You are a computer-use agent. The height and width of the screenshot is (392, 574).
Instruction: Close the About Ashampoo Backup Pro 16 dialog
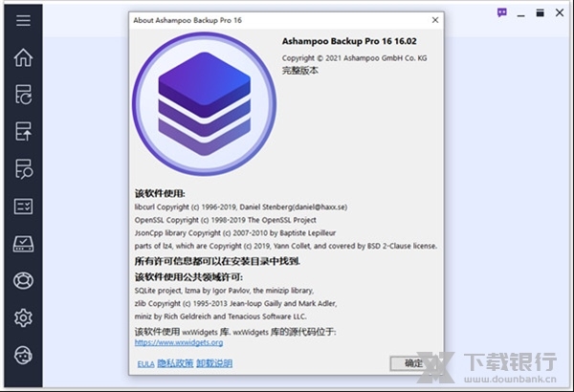pyautogui.click(x=431, y=18)
